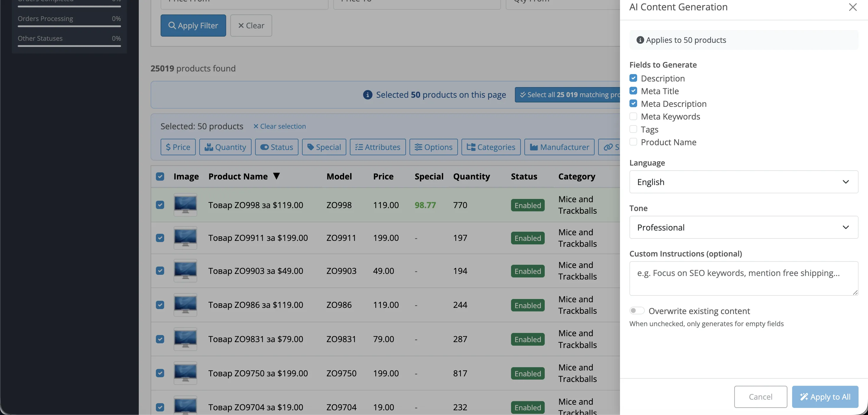The image size is (868, 415).
Task: Open the Special bulk edit action
Action: [x=324, y=147]
